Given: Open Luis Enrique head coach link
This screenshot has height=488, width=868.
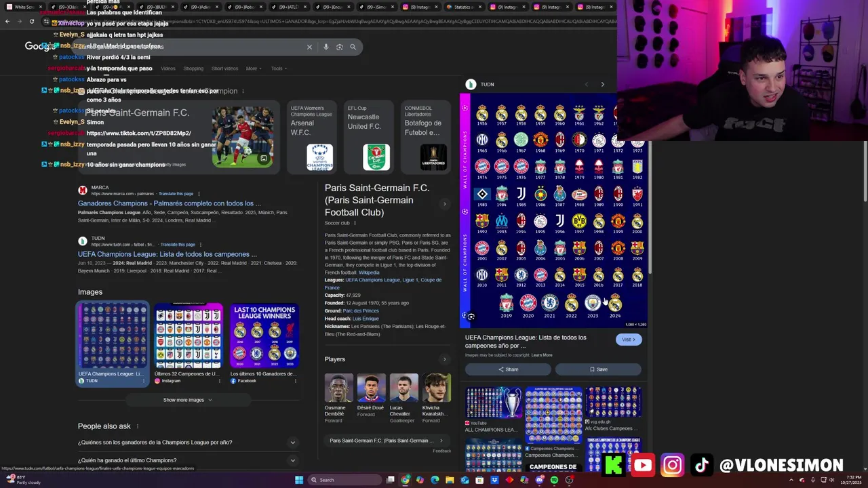Looking at the screenshot, I should tap(366, 319).
